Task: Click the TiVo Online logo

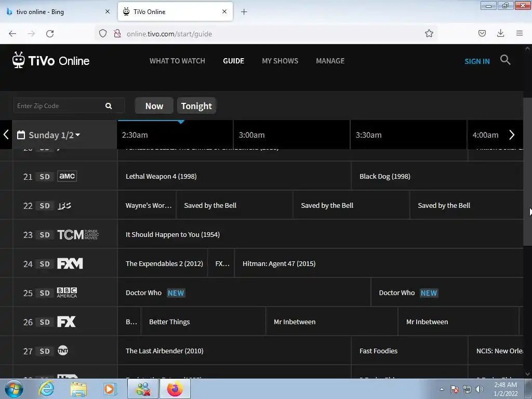Action: coord(51,60)
